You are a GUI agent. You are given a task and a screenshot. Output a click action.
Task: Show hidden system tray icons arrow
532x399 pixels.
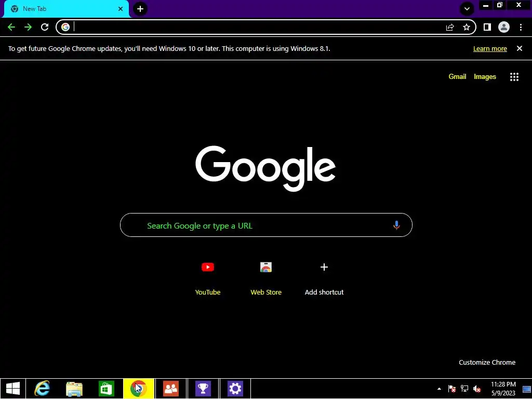(x=439, y=389)
